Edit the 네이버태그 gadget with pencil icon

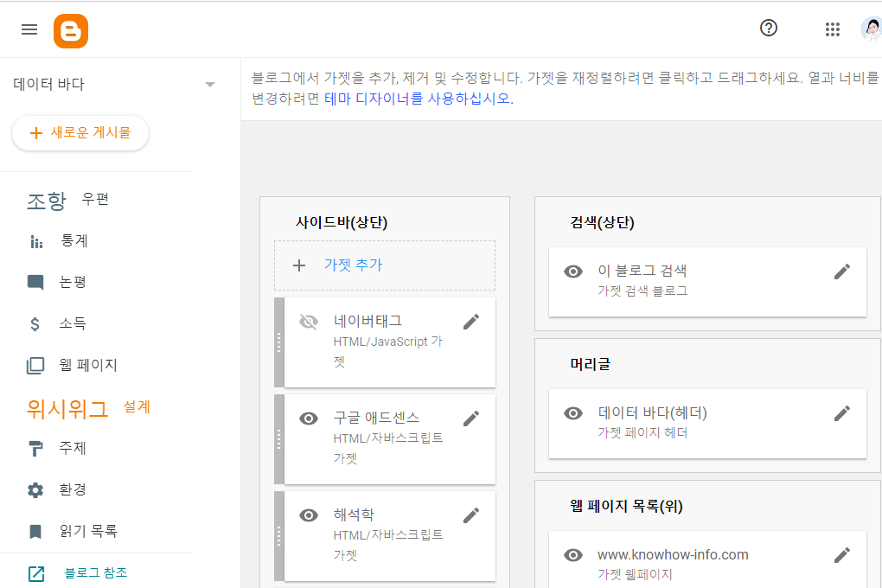(x=471, y=321)
